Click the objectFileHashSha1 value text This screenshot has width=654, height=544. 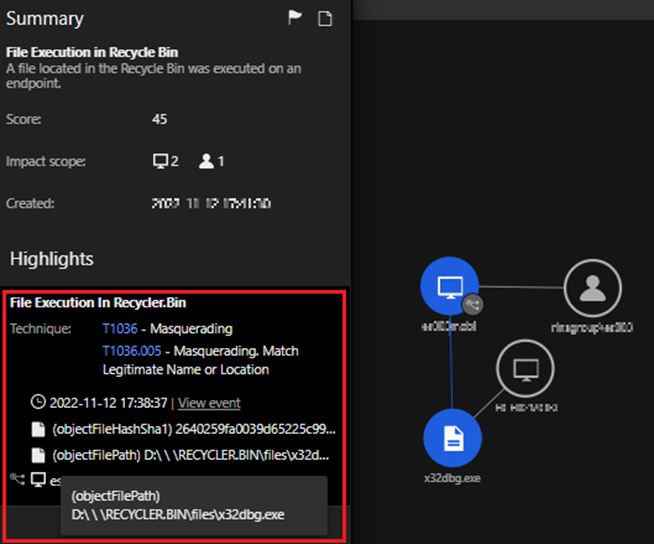pyautogui.click(x=193, y=429)
